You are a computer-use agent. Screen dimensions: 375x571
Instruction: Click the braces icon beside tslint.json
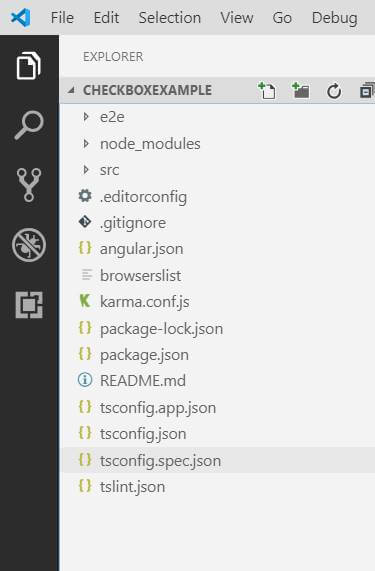pos(85,486)
